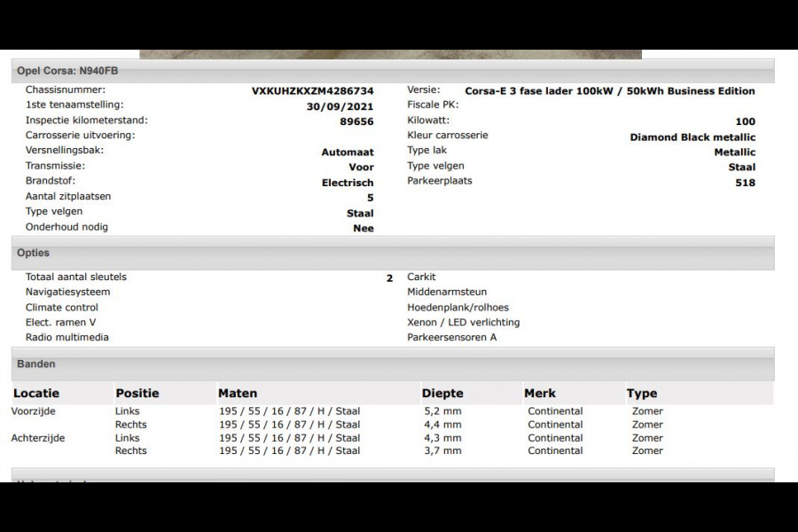Click the Banden section header
This screenshot has width=798, height=532.
pyautogui.click(x=35, y=364)
